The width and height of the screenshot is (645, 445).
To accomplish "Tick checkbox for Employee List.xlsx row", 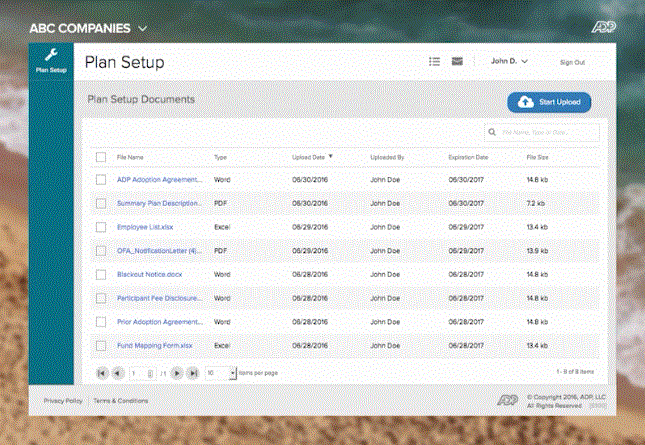I will (x=101, y=227).
